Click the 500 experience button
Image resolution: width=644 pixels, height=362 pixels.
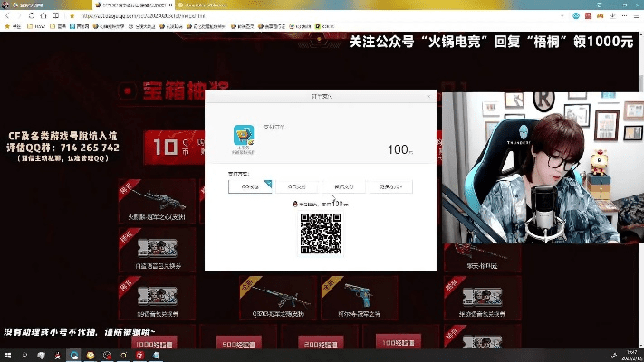click(x=238, y=344)
